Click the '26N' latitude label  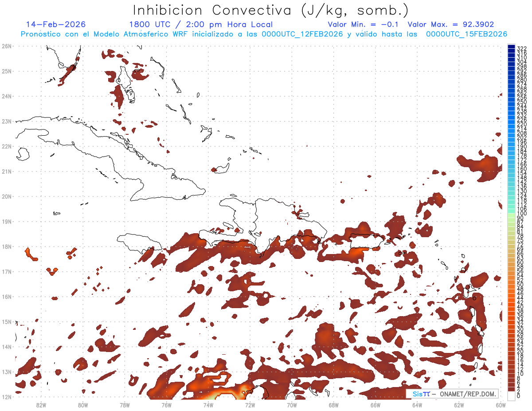click(x=6, y=46)
